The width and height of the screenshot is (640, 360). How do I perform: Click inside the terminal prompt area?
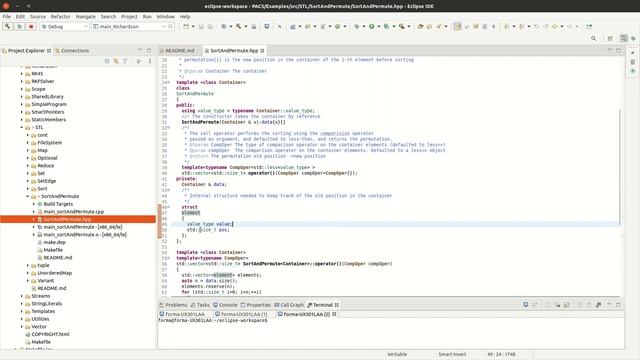(x=391, y=334)
